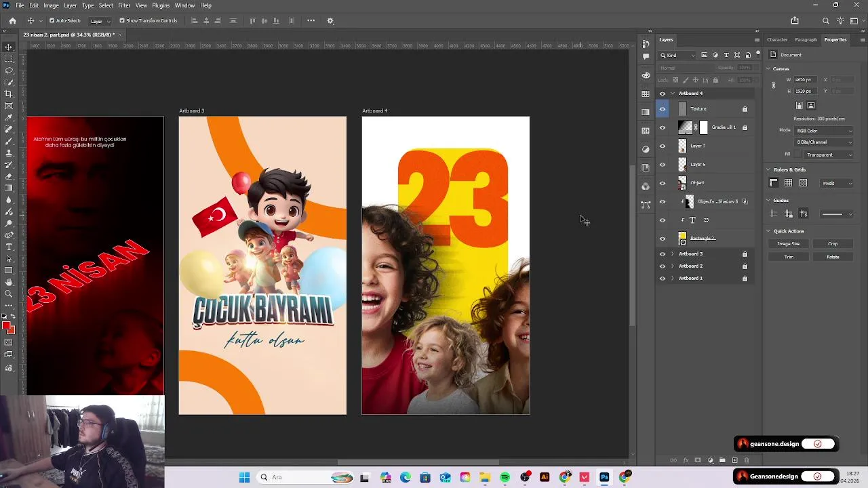The height and width of the screenshot is (488, 868).
Task: Switch to the Character tab
Action: coord(777,39)
